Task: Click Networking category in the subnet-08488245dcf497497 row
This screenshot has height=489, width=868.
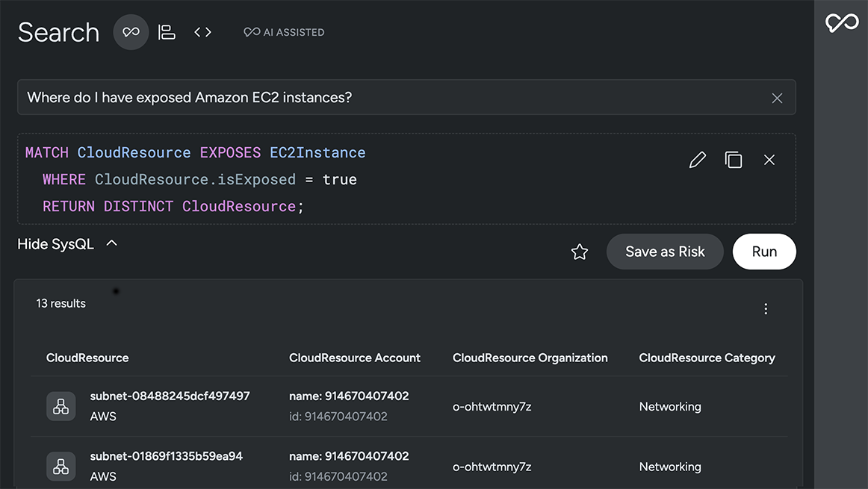Action: click(x=670, y=407)
